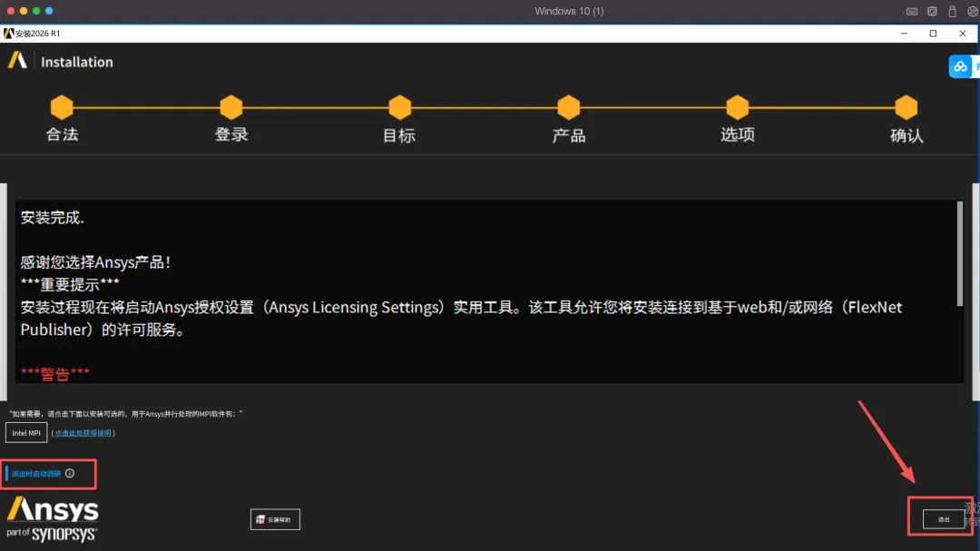
Task: Click the crossed-out circle icon in VM bar
Action: [973, 11]
